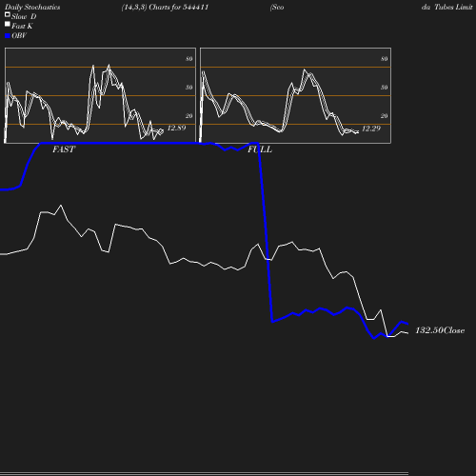
Task: Click the 'Tubes Limit' company name text
Action: pyautogui.click(x=453, y=8)
